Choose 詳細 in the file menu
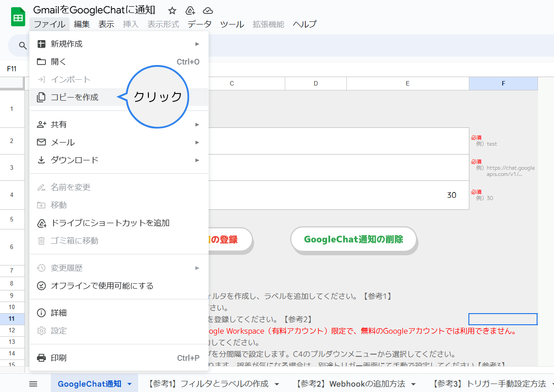The height and width of the screenshot is (392, 554). (x=119, y=313)
